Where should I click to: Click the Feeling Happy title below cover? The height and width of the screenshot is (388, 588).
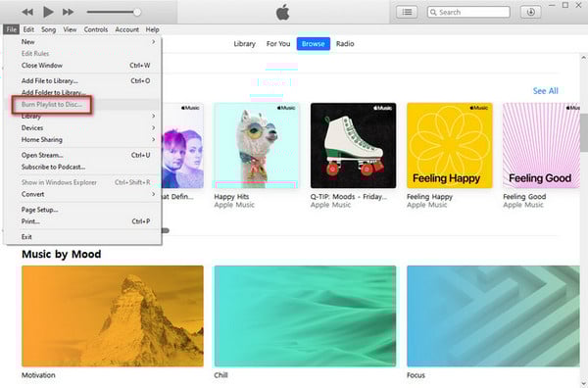point(430,197)
